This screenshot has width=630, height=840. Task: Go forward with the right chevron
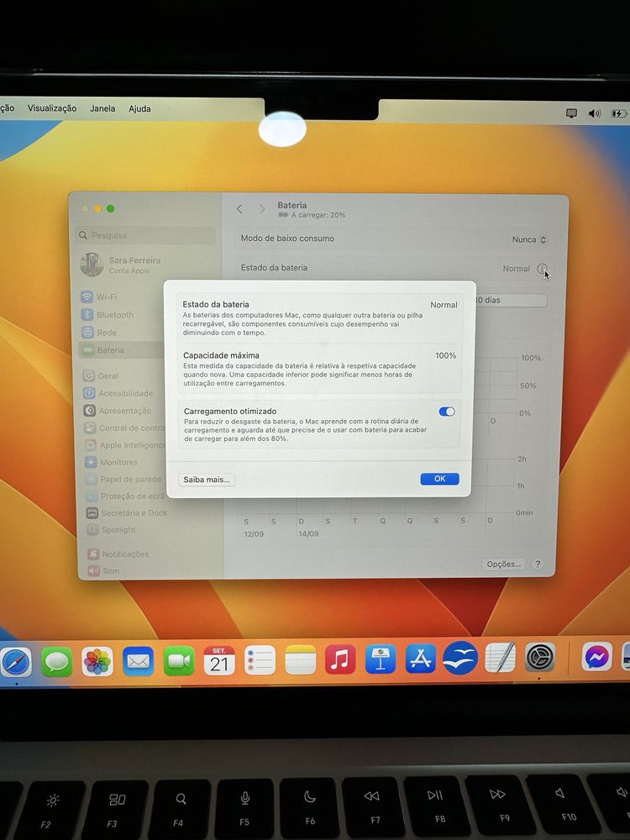[x=261, y=209]
